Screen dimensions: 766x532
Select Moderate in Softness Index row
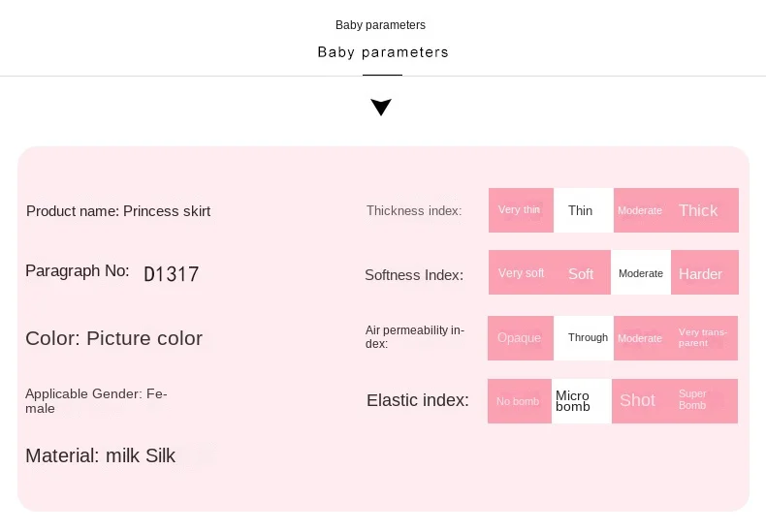click(641, 273)
